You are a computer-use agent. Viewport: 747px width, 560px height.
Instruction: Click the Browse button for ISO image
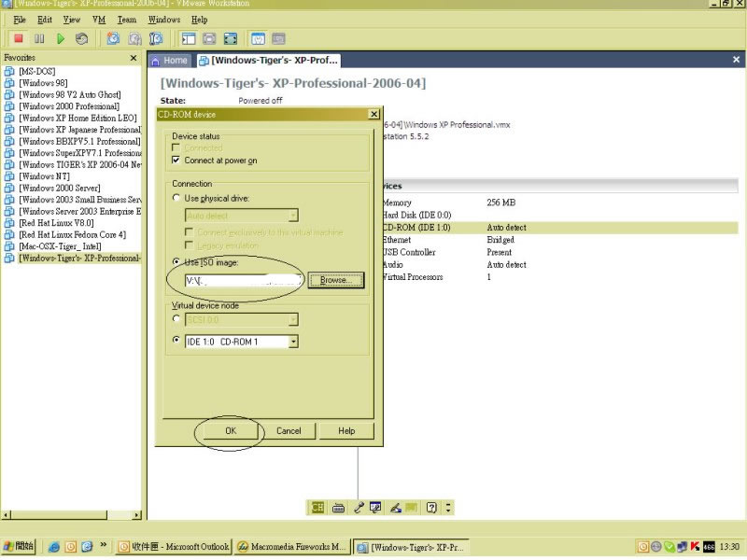tap(336, 280)
